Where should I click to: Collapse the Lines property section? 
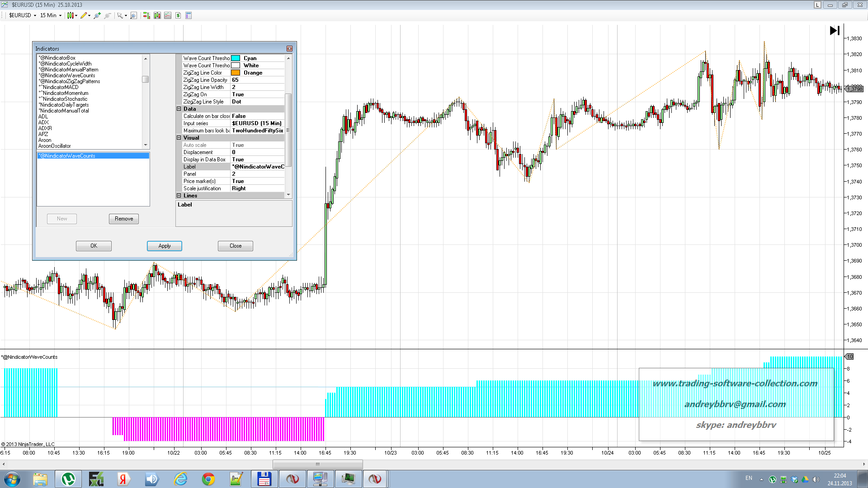[x=179, y=196]
